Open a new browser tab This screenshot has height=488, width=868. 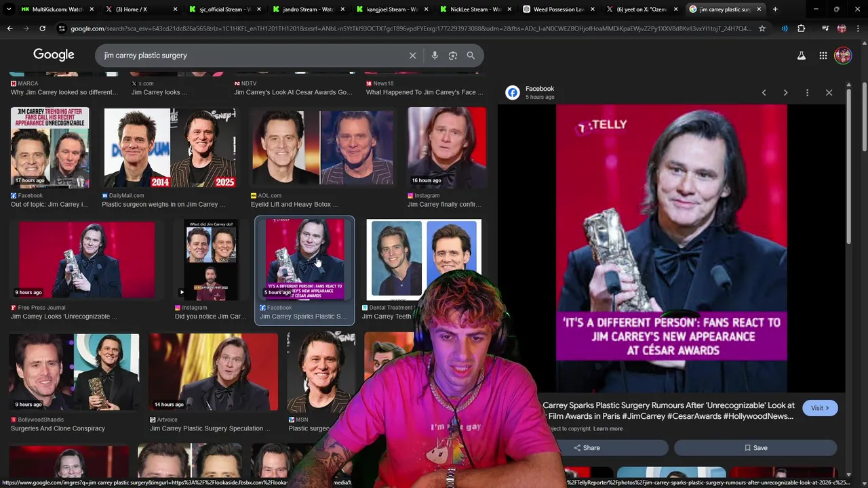775,9
